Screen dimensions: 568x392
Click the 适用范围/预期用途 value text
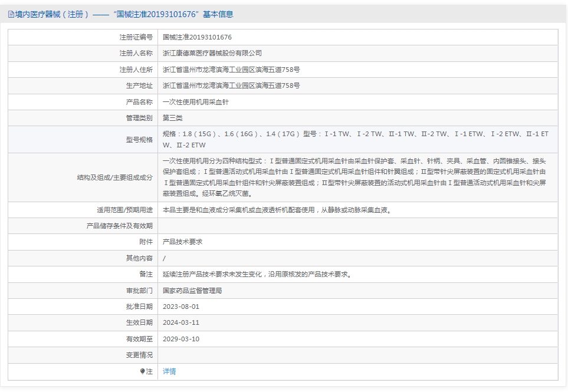click(277, 210)
